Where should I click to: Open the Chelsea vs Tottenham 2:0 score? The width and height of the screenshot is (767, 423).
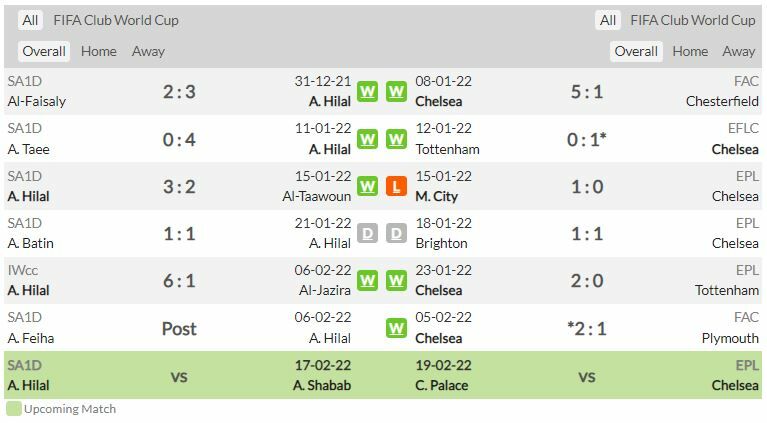pos(586,281)
